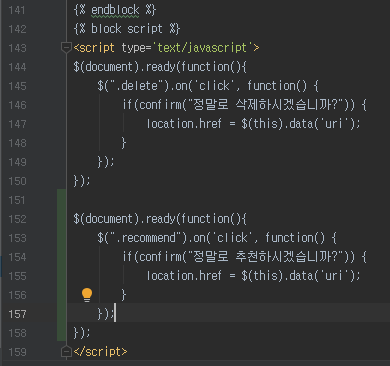Select line number 142 in the gutter
This screenshot has width=390, height=366.
pos(17,29)
